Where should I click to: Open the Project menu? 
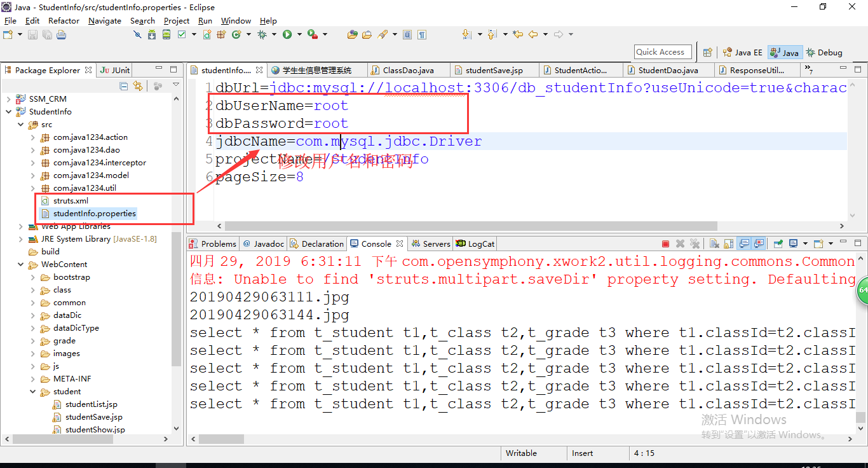tap(177, 20)
